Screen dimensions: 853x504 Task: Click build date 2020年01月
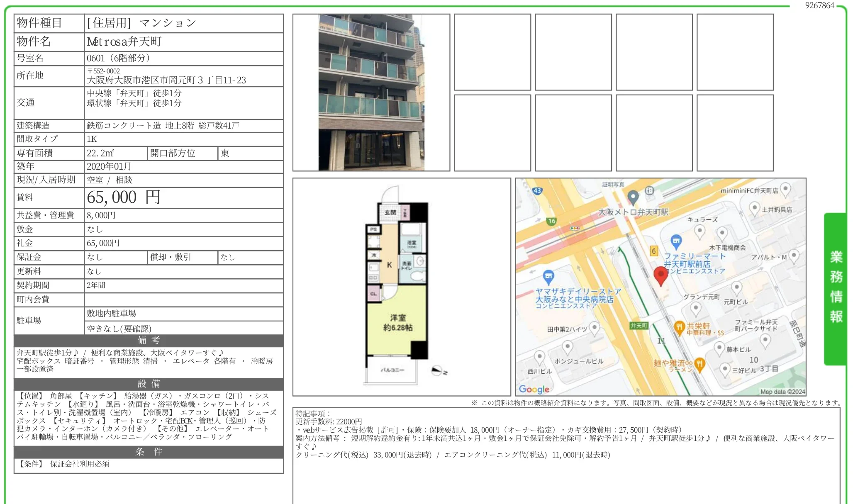pyautogui.click(x=109, y=166)
